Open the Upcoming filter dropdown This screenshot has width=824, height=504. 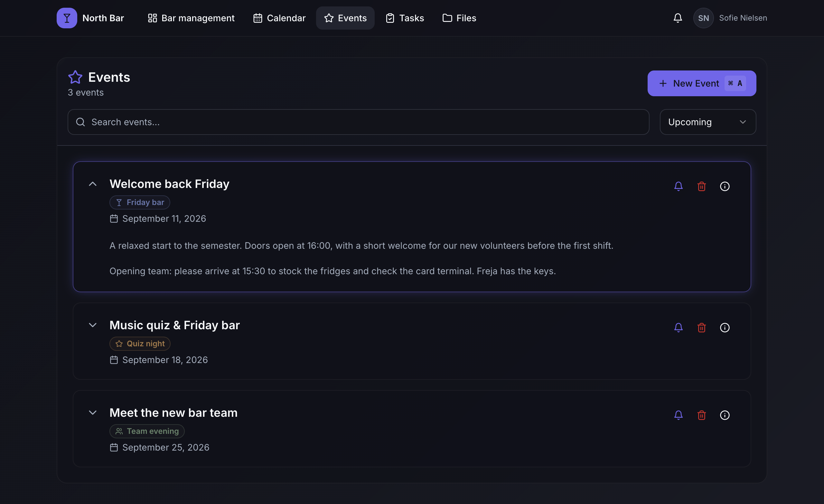pyautogui.click(x=707, y=122)
